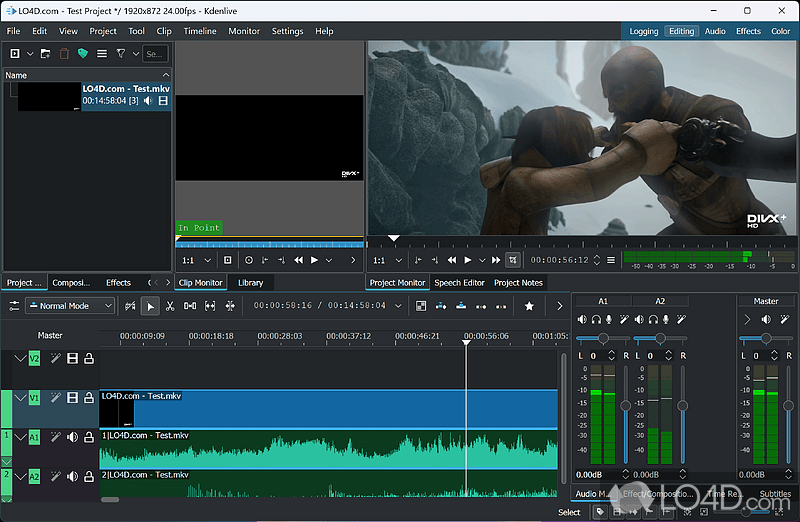Click the effects wand icon on track V2
This screenshot has height=522, width=800.
(x=56, y=358)
